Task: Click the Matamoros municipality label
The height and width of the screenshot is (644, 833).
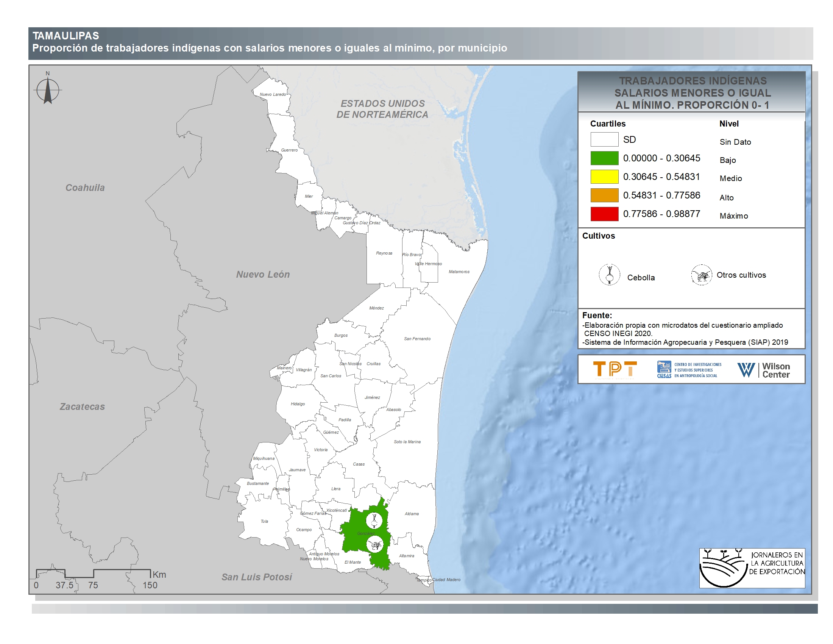Action: click(x=459, y=272)
